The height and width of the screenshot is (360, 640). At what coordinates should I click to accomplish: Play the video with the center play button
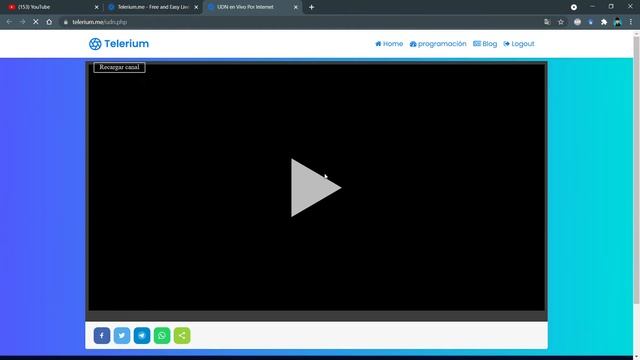(315, 188)
